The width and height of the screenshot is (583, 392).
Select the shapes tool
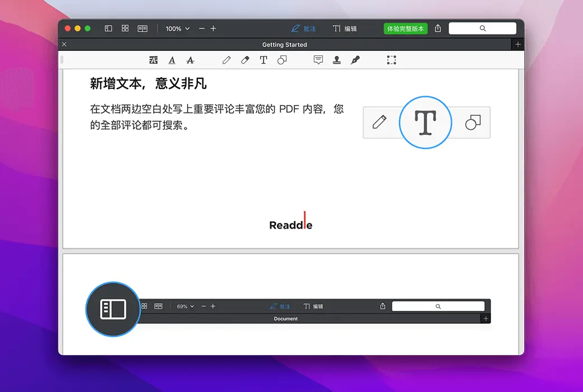pyautogui.click(x=282, y=60)
